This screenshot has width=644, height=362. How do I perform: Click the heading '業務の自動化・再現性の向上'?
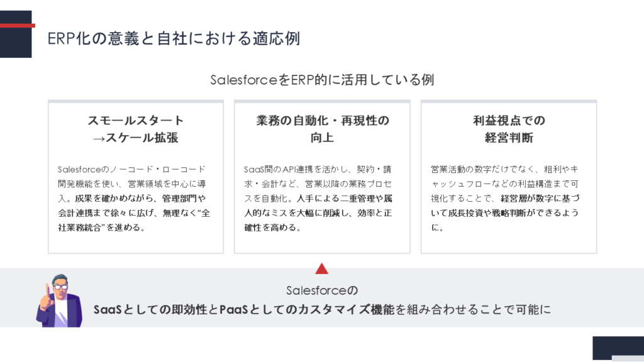tap(323, 129)
